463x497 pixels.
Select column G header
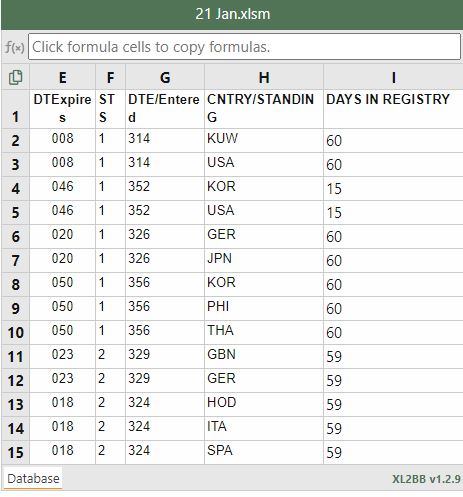click(165, 77)
